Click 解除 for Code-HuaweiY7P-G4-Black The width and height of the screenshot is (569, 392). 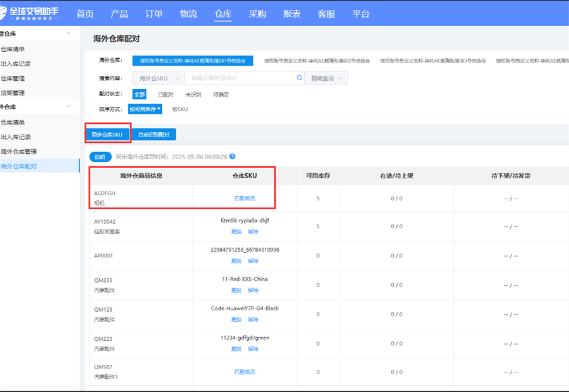tap(254, 320)
